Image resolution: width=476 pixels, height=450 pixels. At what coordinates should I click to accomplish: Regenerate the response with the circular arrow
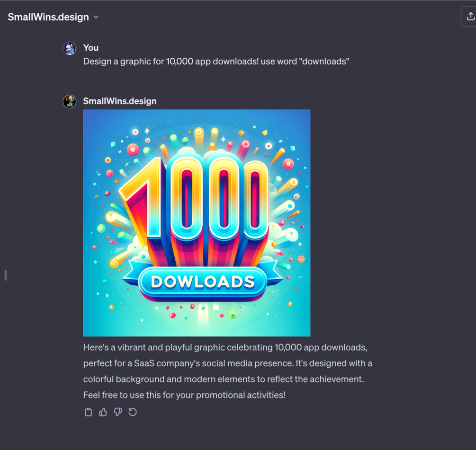pyautogui.click(x=133, y=412)
